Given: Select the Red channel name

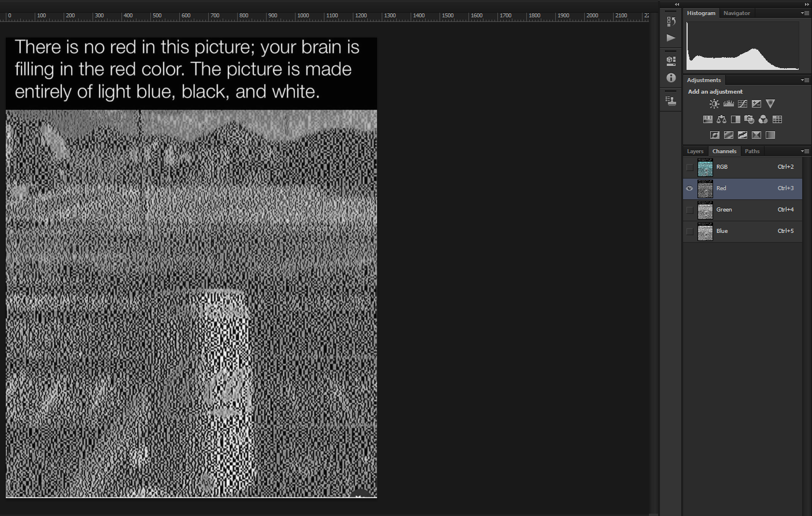Looking at the screenshot, I should coord(721,188).
